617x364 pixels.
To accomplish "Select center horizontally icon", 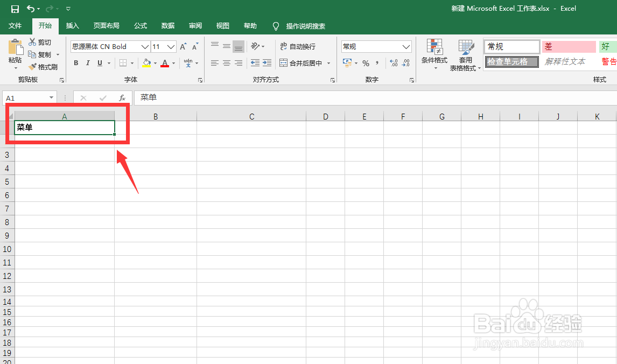I will [x=227, y=63].
